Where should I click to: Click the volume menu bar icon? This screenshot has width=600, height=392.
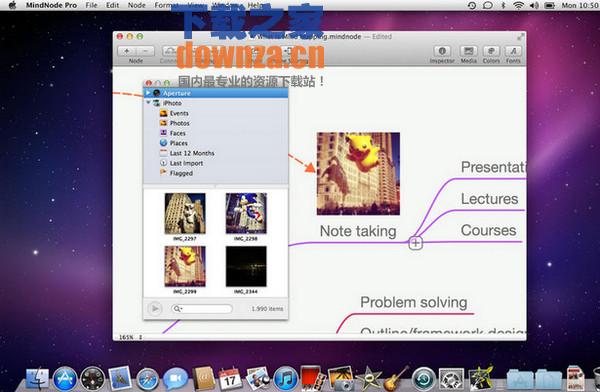point(534,5)
